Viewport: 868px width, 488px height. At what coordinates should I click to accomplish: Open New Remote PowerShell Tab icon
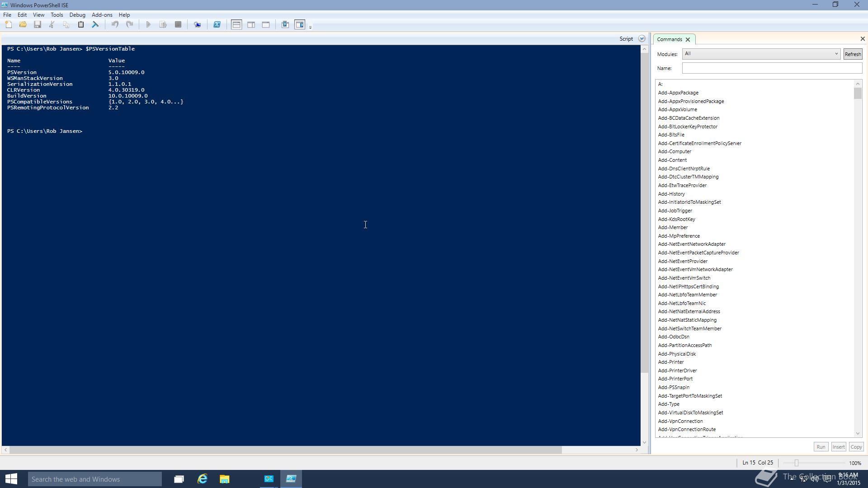pos(198,25)
